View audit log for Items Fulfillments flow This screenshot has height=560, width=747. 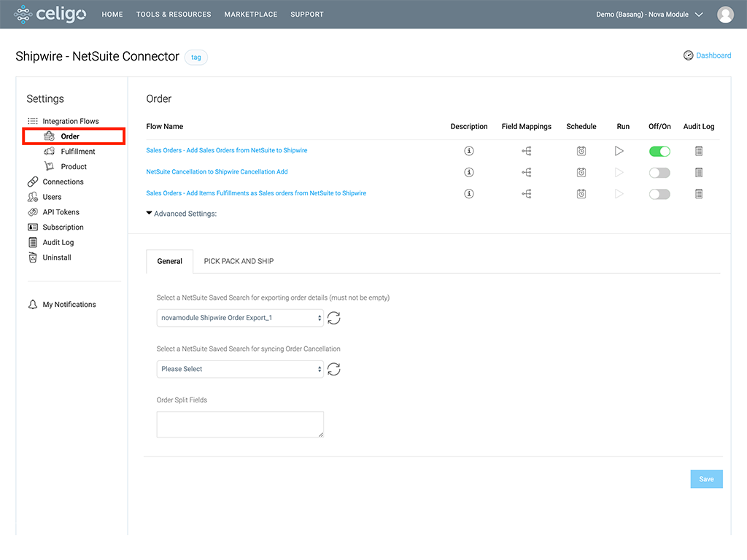pyautogui.click(x=699, y=194)
